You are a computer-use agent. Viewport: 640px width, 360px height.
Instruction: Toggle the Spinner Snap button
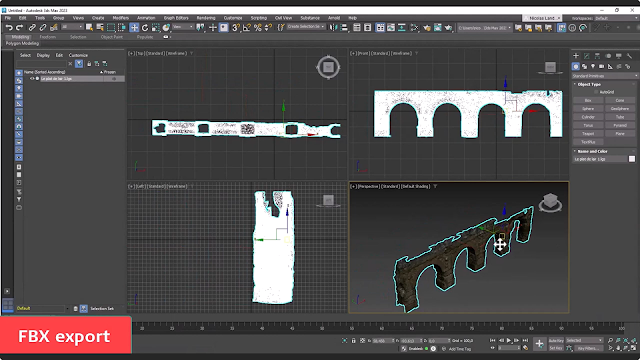(268, 27)
